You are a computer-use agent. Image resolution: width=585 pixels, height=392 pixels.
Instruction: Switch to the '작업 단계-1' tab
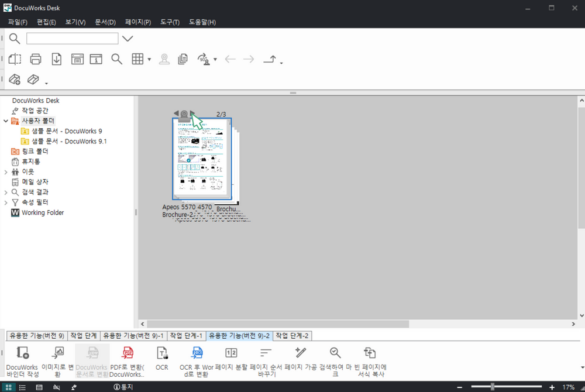(x=185, y=336)
